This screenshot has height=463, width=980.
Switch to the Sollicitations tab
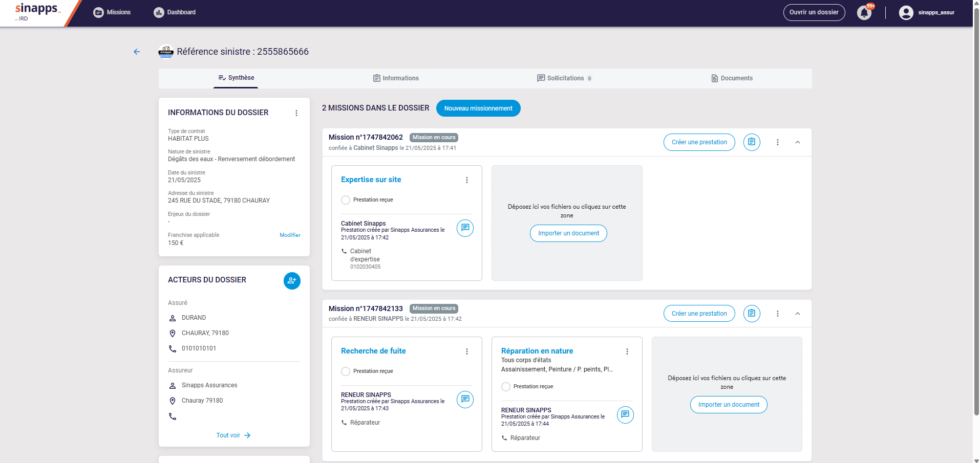[x=564, y=78]
